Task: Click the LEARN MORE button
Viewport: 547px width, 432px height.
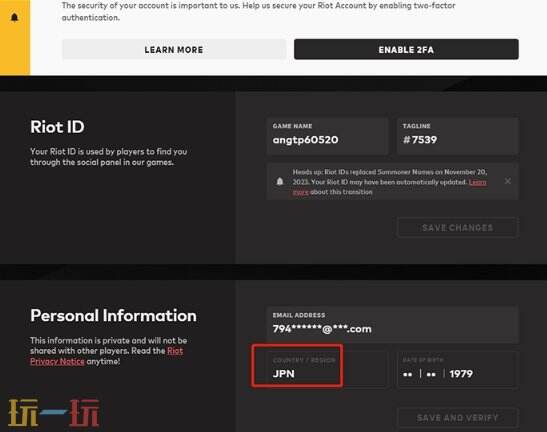Action: [174, 50]
